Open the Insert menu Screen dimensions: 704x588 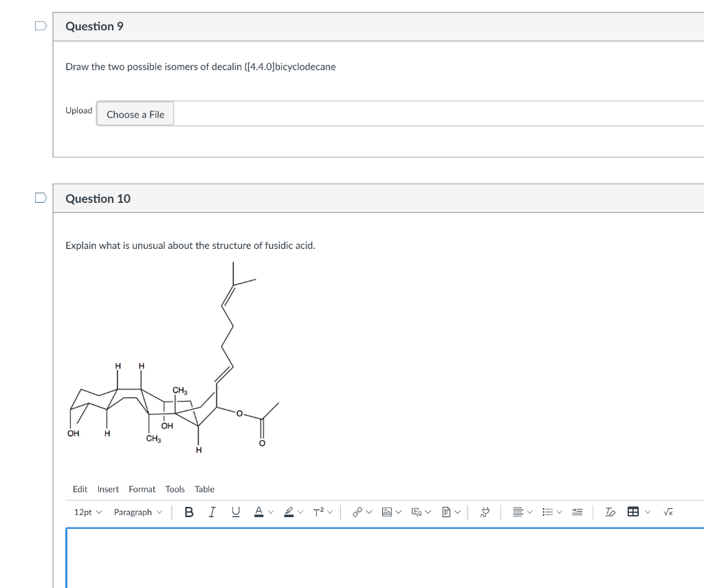point(108,489)
